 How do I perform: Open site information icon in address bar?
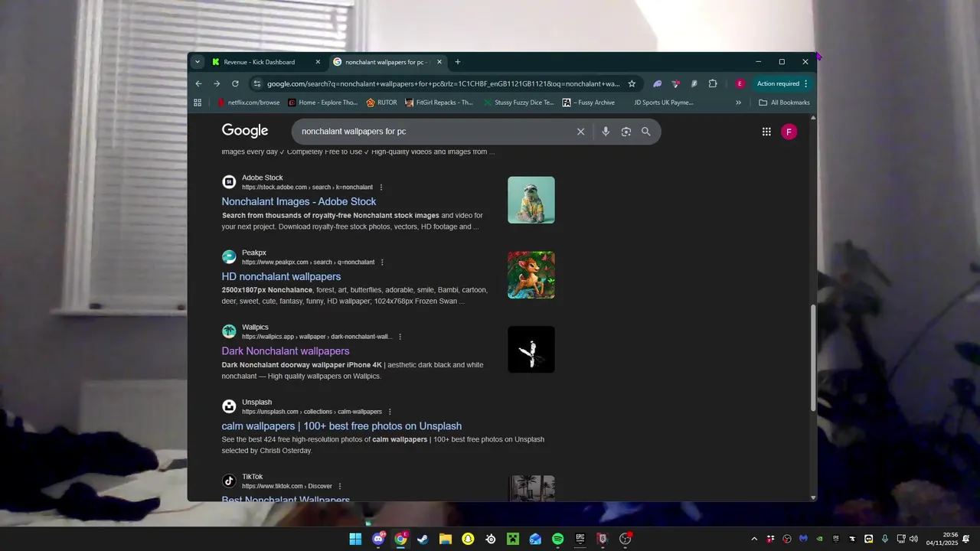pyautogui.click(x=257, y=83)
